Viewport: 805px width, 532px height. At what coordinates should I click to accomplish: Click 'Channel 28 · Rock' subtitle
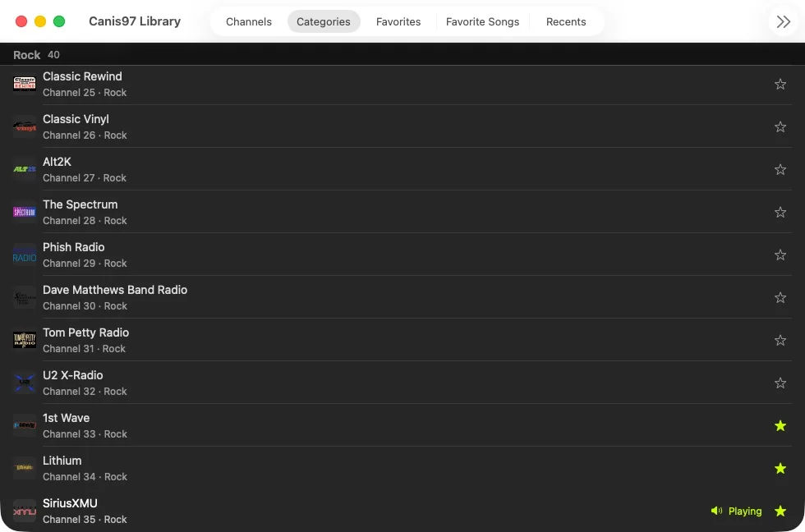(84, 221)
